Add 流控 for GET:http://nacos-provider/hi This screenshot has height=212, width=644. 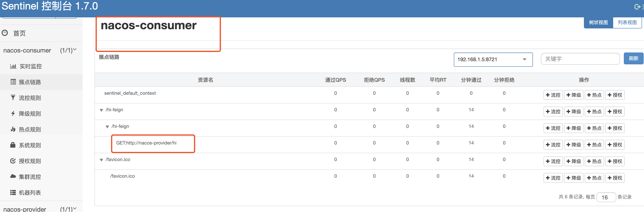pos(553,144)
